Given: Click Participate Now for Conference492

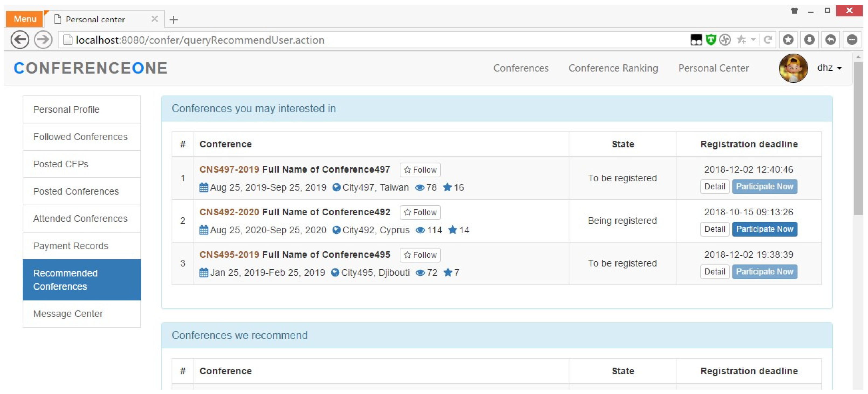Looking at the screenshot, I should pyautogui.click(x=764, y=229).
